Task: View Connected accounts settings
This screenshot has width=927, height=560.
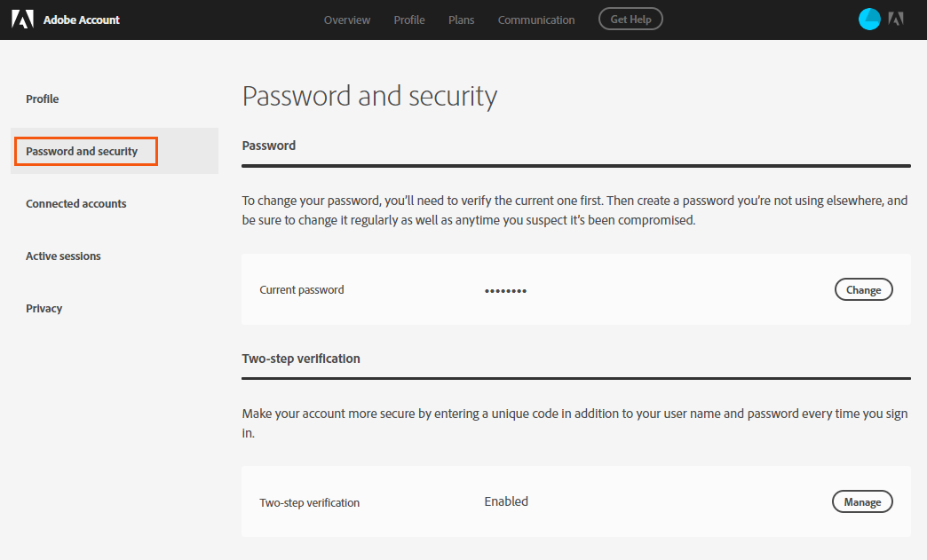Action: [75, 203]
